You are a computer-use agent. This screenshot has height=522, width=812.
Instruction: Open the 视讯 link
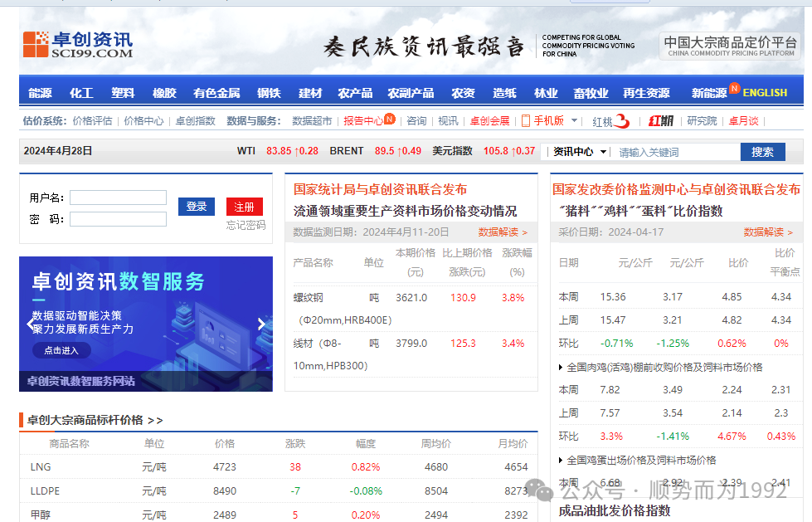point(448,121)
